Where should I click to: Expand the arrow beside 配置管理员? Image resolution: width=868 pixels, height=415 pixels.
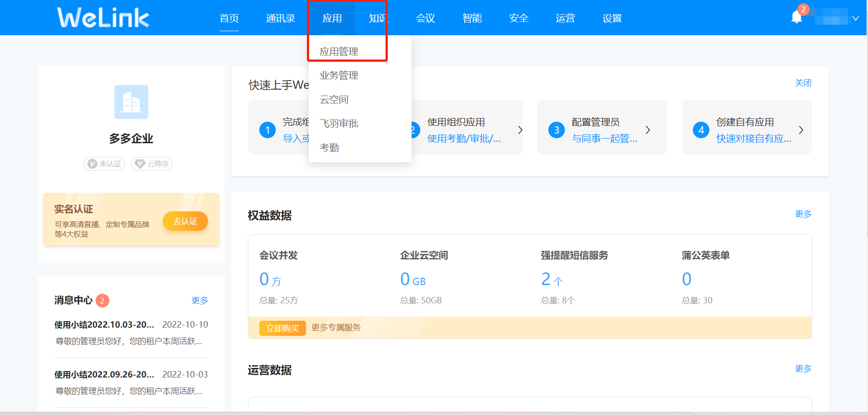648,130
